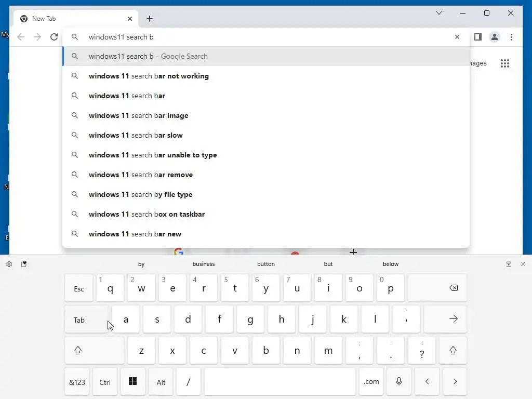Clear the address bar text
Image resolution: width=532 pixels, height=399 pixels.
pyautogui.click(x=457, y=37)
